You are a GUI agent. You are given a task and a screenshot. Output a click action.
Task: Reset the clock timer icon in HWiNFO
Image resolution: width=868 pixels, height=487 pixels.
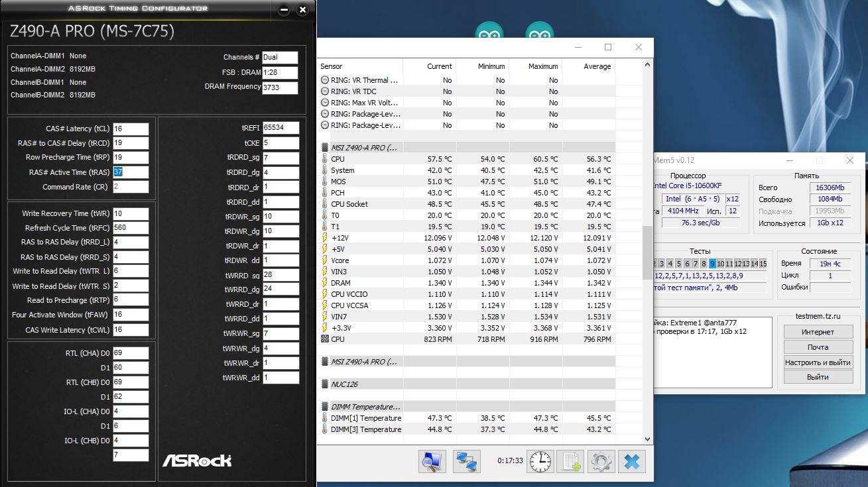540,461
